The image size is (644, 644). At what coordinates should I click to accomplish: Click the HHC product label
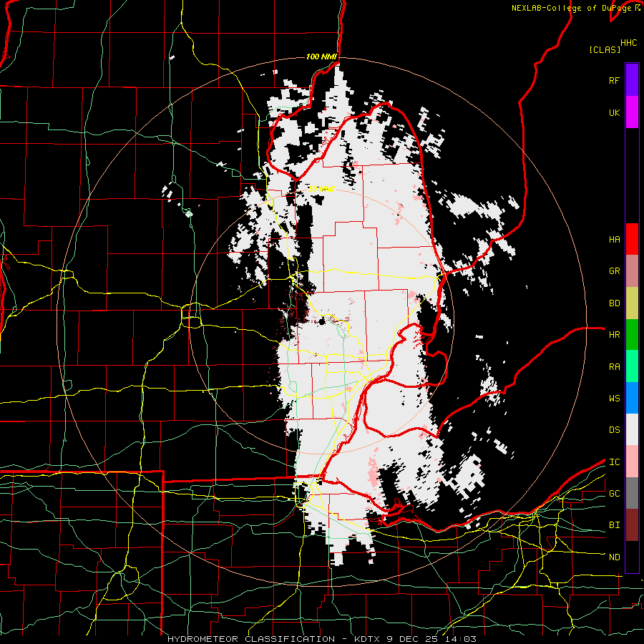[x=628, y=43]
